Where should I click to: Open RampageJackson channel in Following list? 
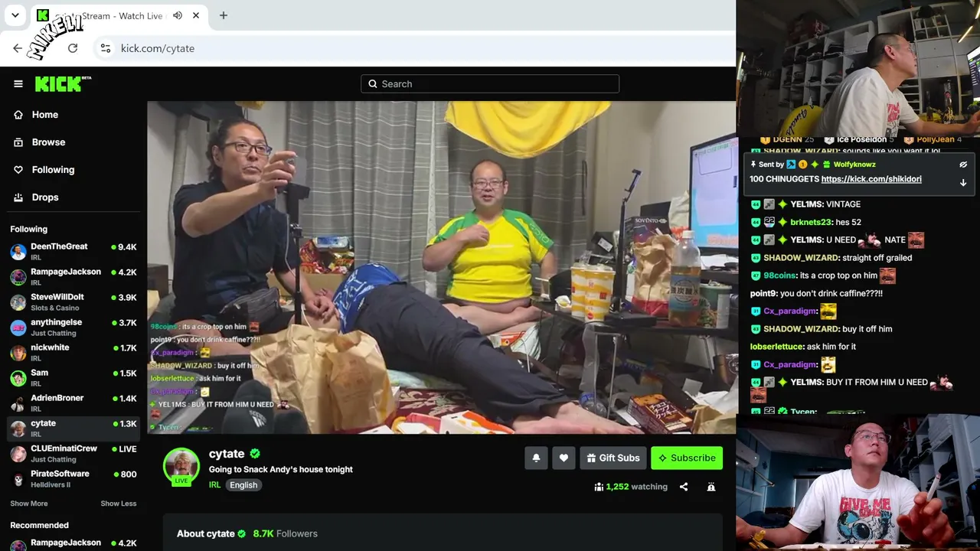point(73,277)
